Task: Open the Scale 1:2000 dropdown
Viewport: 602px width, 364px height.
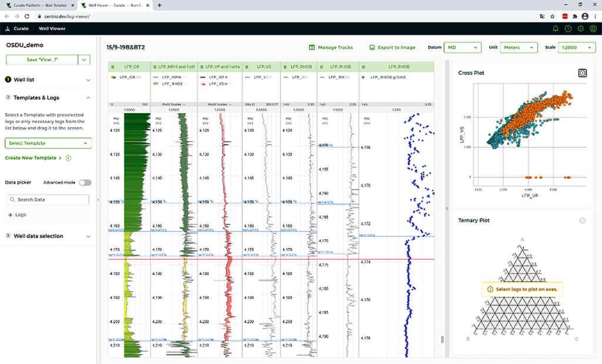Action: tap(576, 47)
